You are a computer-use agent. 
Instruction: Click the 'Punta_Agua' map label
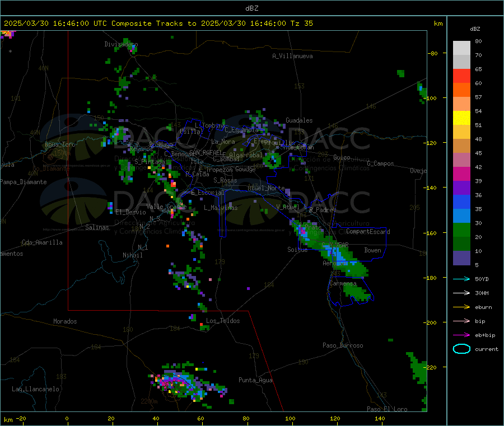[255, 380]
